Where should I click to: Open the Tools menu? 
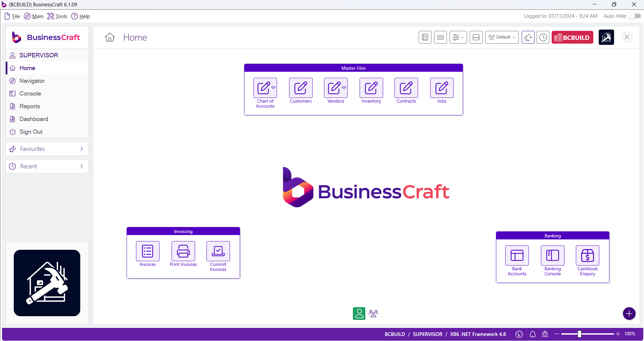point(57,16)
